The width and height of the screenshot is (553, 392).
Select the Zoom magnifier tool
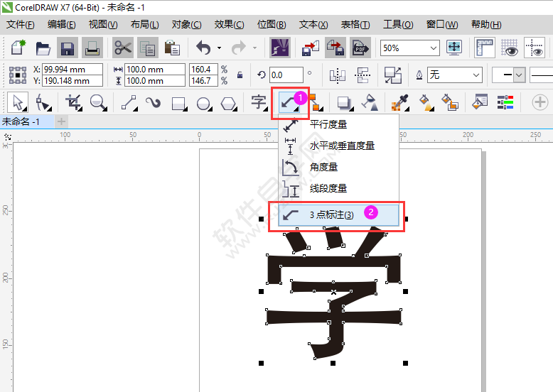pos(98,102)
